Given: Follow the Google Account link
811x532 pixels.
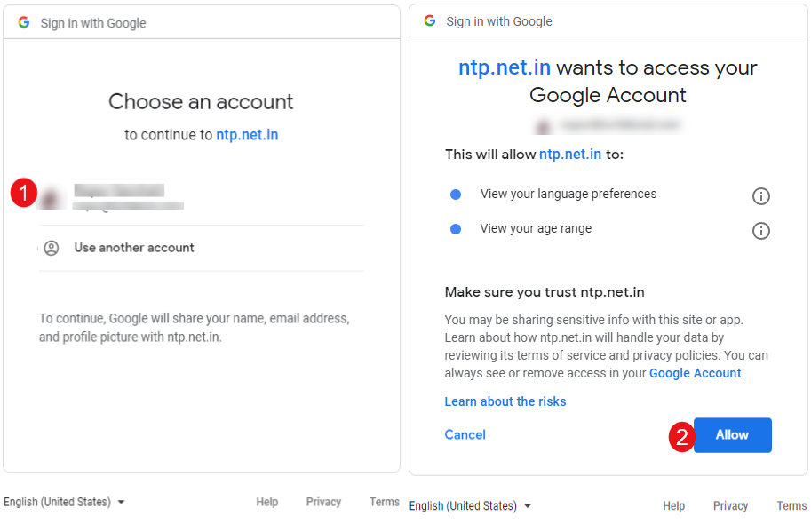Looking at the screenshot, I should 695,373.
